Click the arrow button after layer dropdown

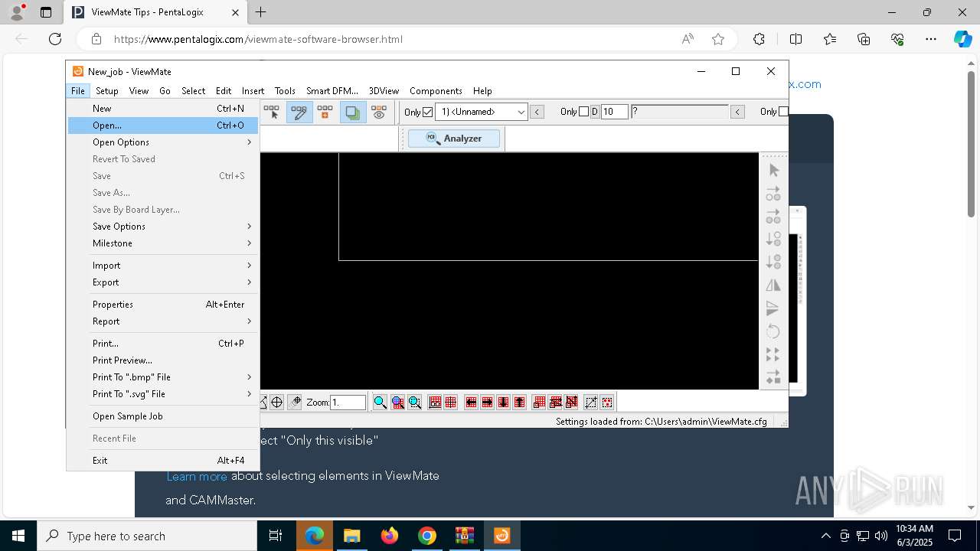click(537, 112)
